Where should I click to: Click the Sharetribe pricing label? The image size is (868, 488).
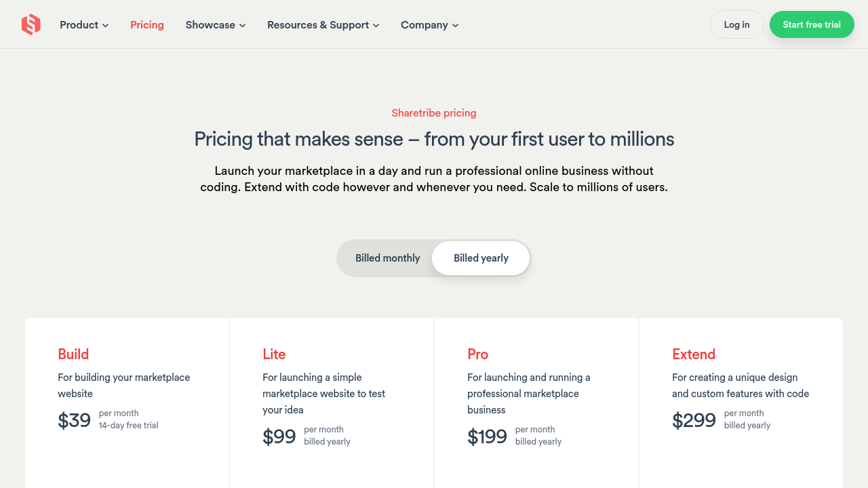434,113
